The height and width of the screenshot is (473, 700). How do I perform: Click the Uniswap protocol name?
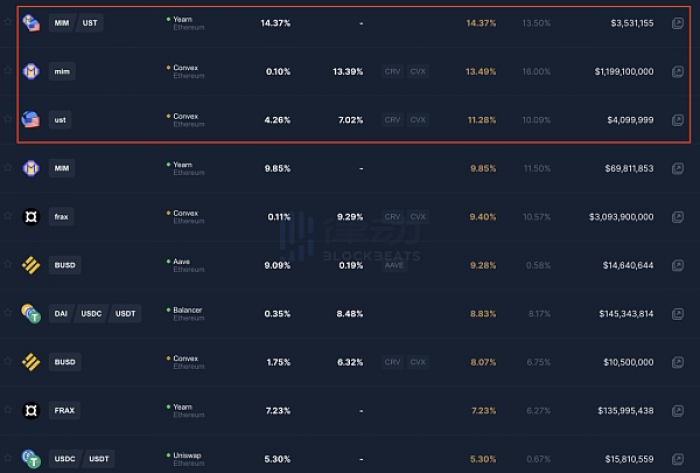click(x=187, y=455)
